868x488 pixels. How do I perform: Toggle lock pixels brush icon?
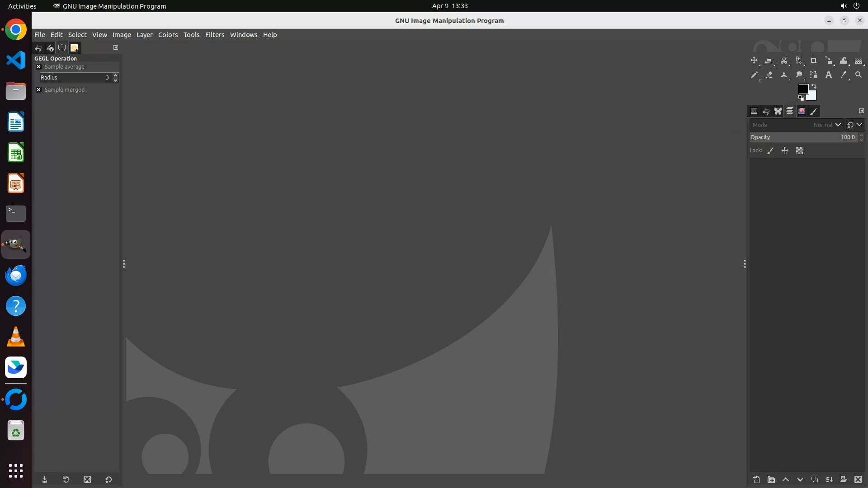click(770, 151)
